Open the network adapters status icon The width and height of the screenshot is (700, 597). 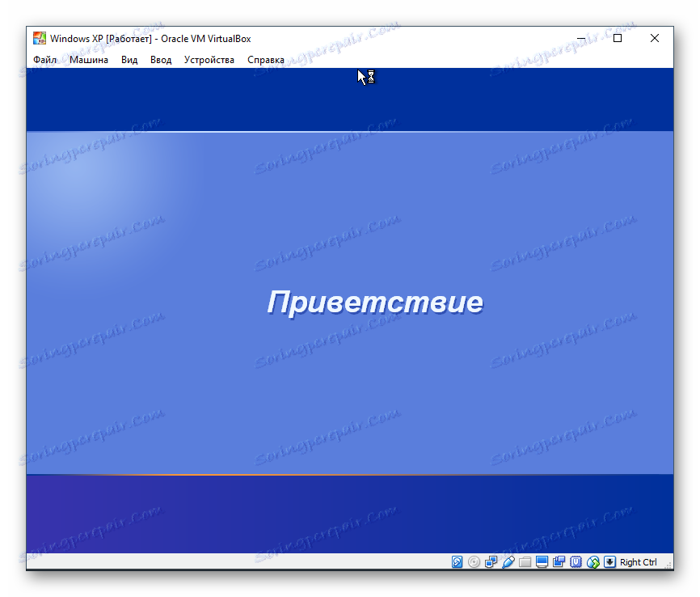tap(491, 561)
